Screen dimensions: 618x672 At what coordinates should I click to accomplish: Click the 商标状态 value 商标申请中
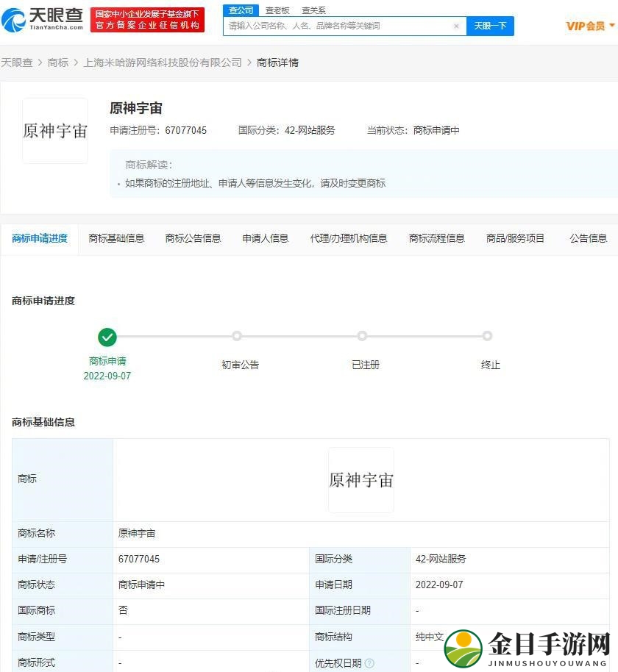click(x=141, y=585)
